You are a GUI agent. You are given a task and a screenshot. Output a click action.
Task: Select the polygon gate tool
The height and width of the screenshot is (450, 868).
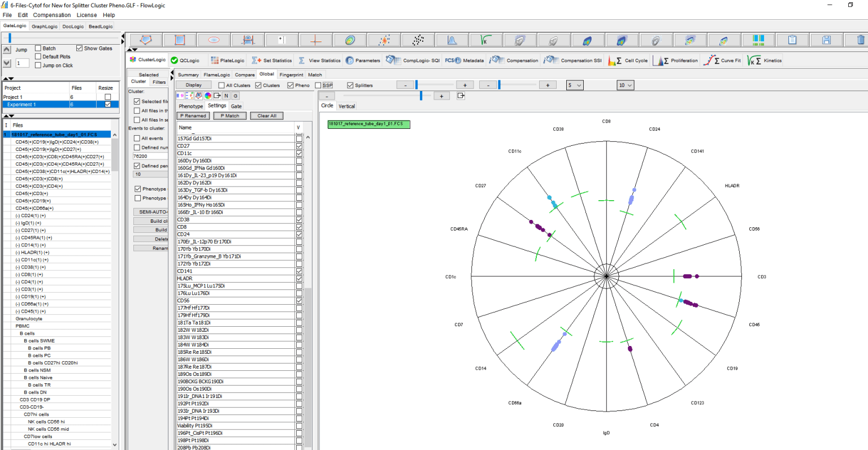tap(146, 40)
